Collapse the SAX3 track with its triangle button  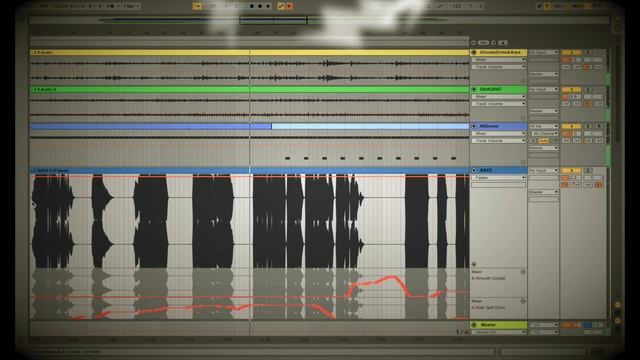474,170
